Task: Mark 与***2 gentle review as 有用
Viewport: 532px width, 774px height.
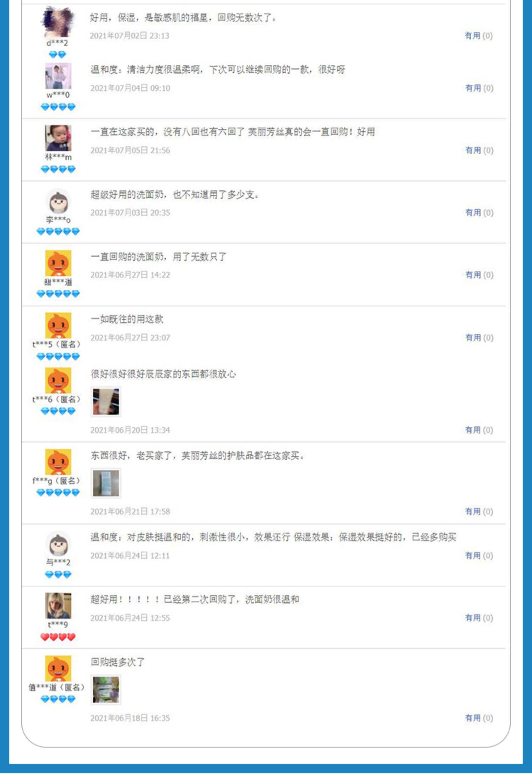Action: point(479,555)
